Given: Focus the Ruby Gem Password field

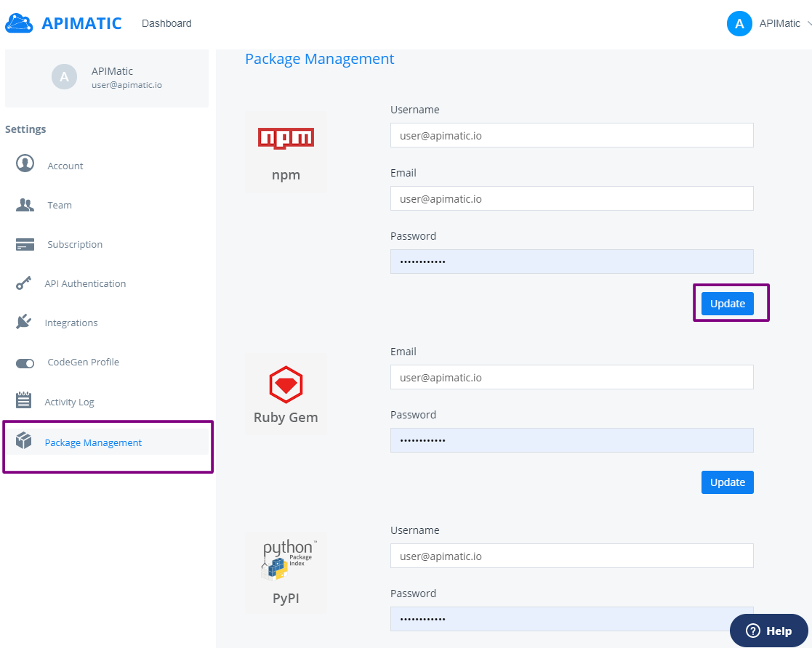Looking at the screenshot, I should 571,440.
